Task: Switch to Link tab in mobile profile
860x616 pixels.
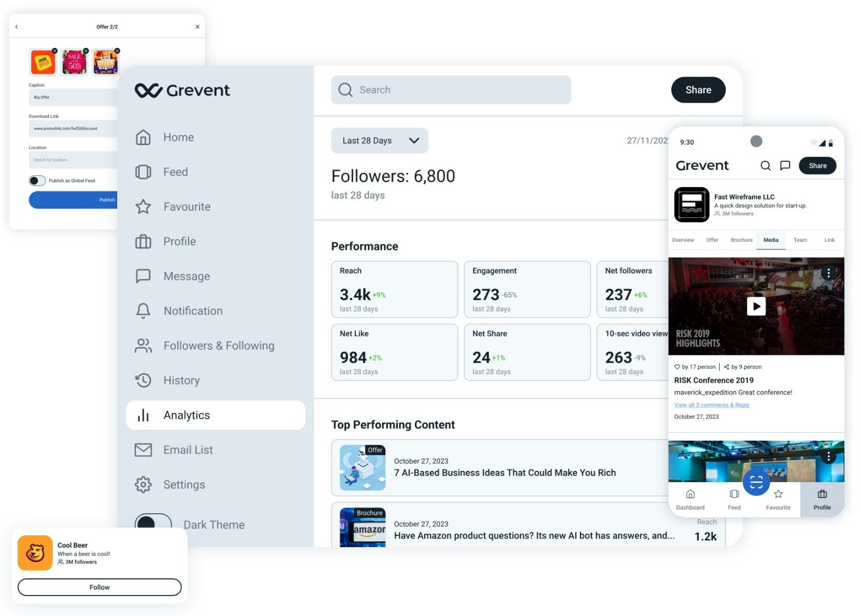Action: 829,240
